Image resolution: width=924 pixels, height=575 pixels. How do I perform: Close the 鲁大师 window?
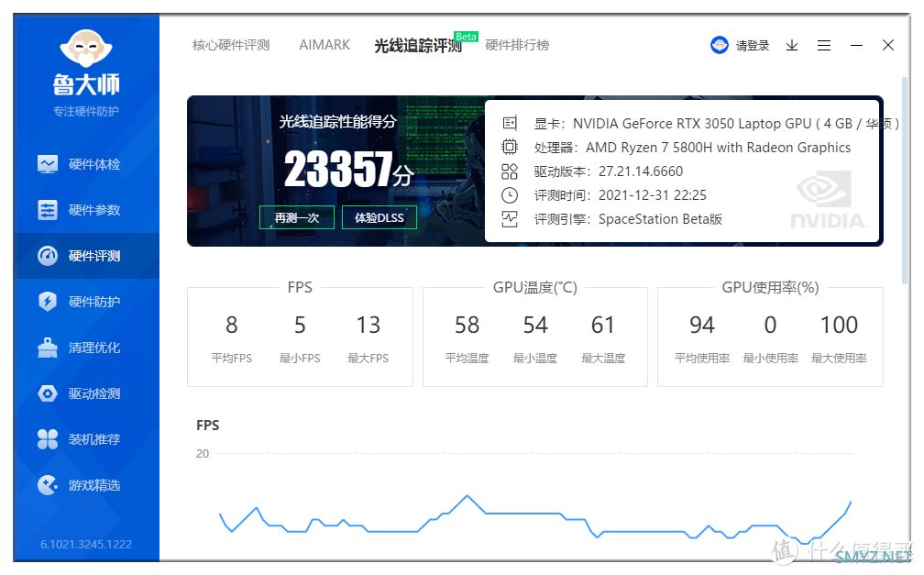point(888,45)
